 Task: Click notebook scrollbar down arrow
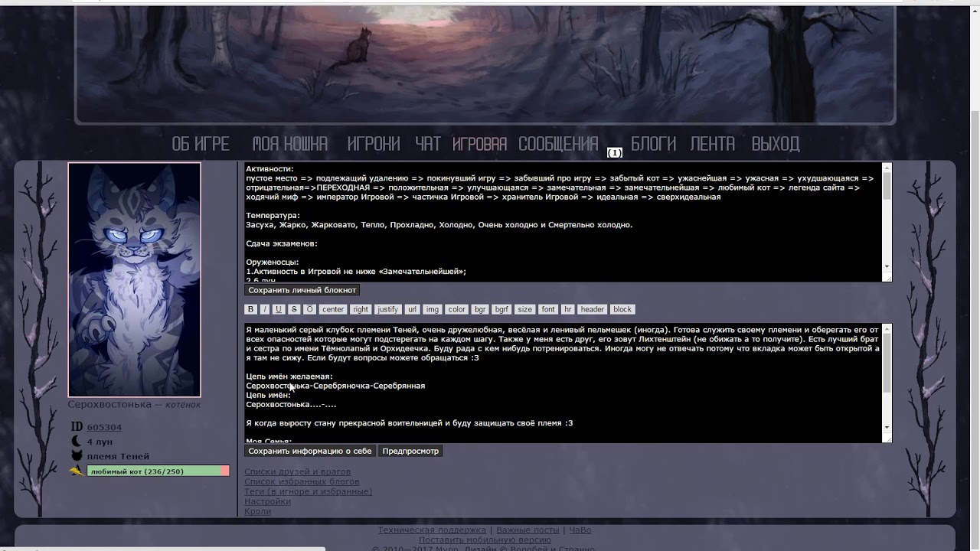[x=887, y=266]
